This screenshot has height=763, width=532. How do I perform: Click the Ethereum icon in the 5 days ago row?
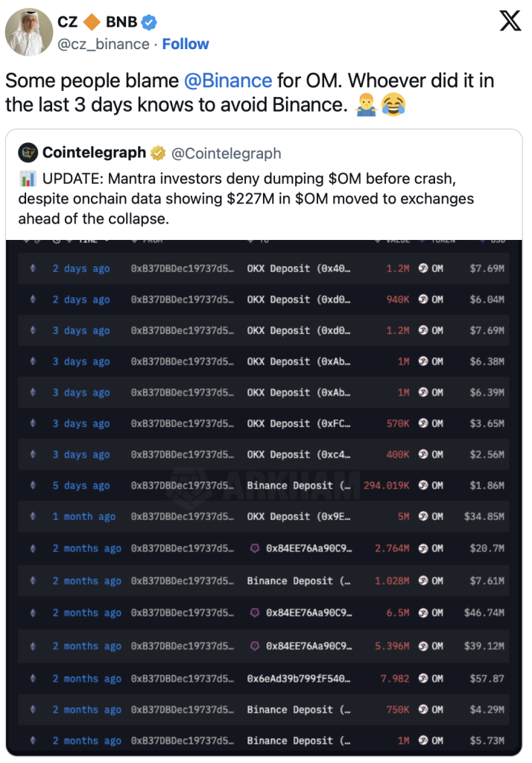tap(33, 485)
